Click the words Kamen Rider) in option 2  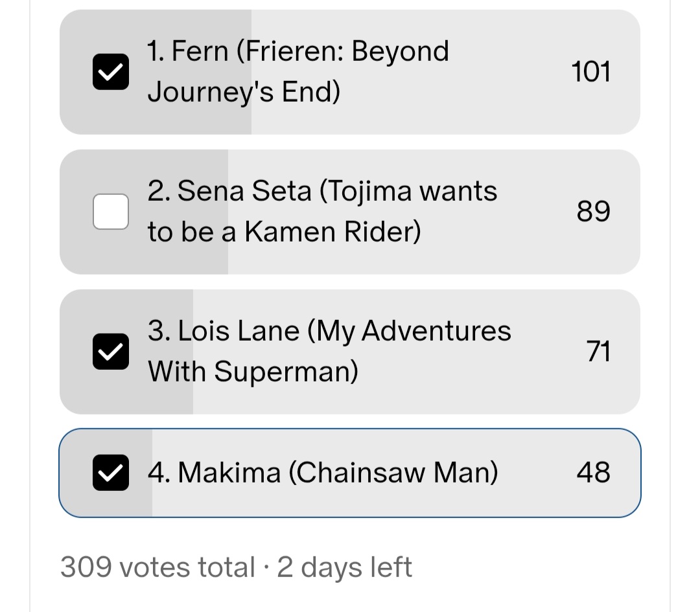point(332,232)
